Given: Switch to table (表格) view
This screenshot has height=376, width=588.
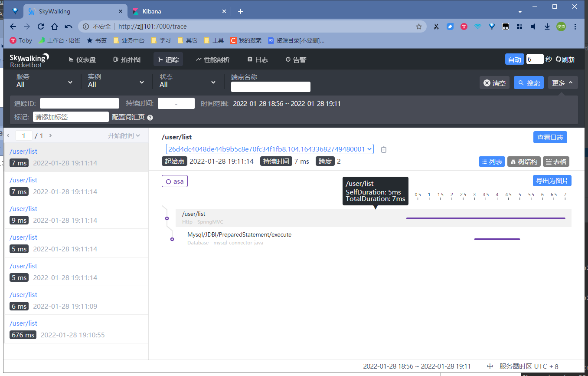Looking at the screenshot, I should [556, 161].
